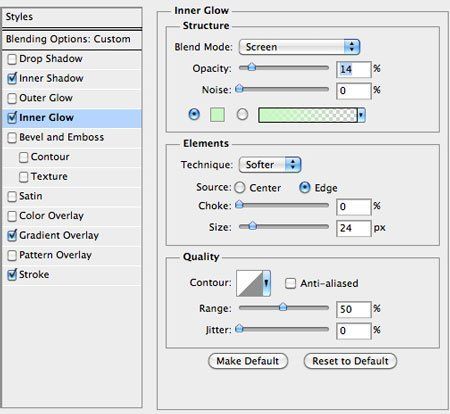Click the Size value input field

click(x=354, y=228)
